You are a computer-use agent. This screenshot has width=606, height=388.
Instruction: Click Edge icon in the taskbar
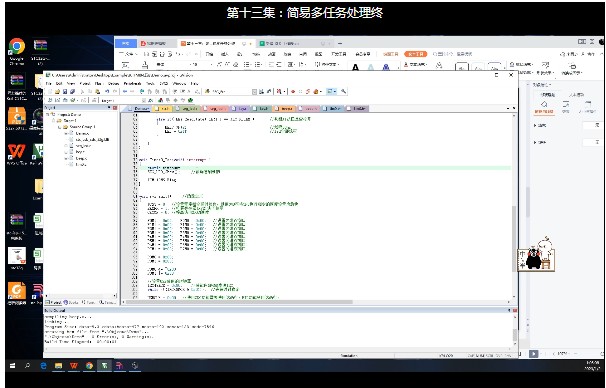pos(43,365)
